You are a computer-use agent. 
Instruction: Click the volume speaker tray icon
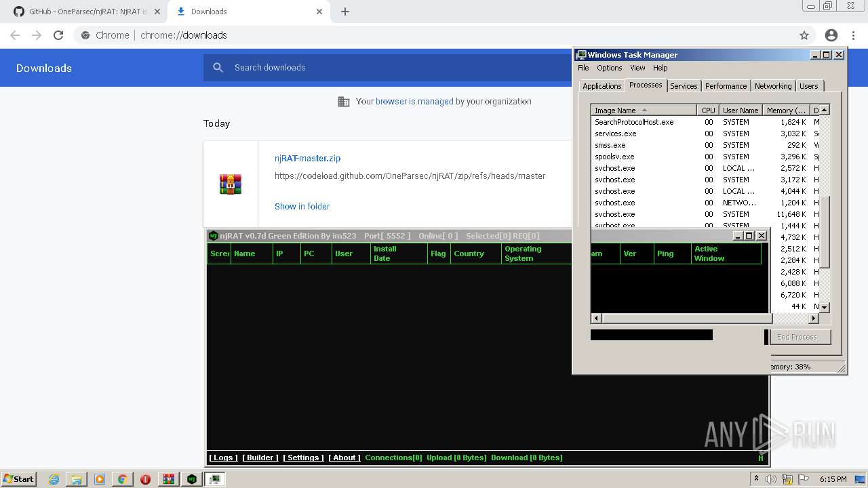point(771,479)
